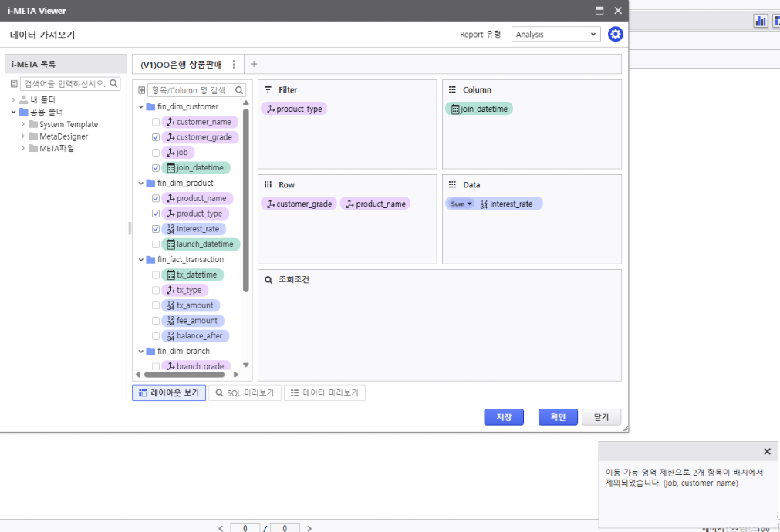Click the numeric icon on the interest_rate chip in Data
780x532 pixels.
tap(484, 204)
